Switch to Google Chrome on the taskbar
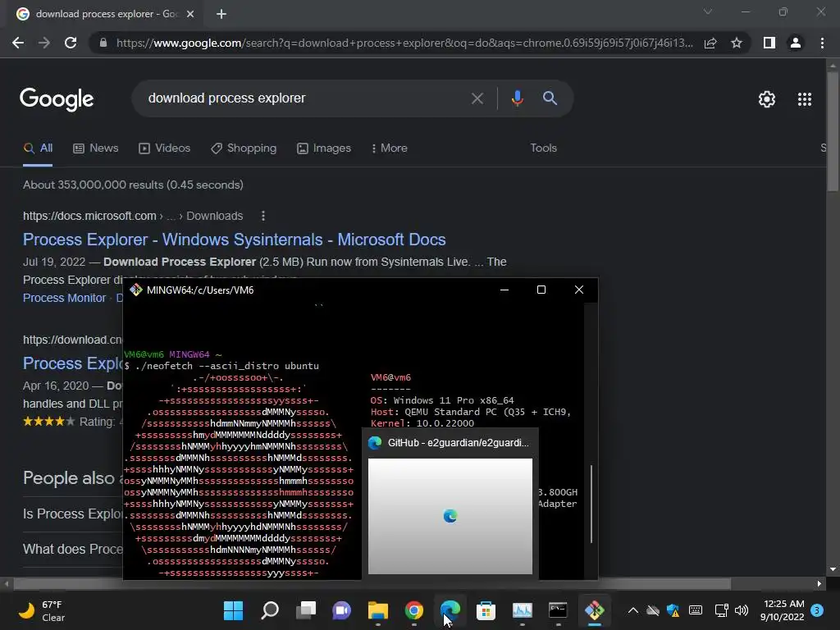This screenshot has height=630, width=840. pos(413,610)
